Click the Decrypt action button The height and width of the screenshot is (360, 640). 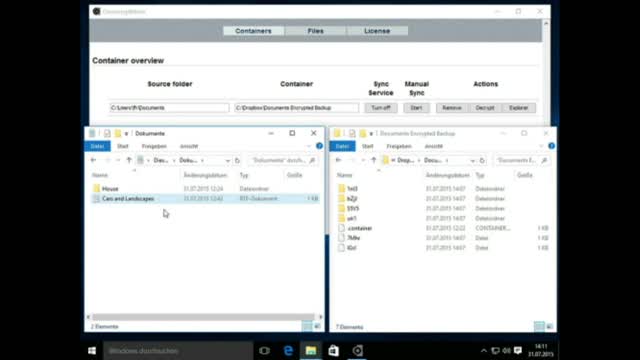[485, 108]
